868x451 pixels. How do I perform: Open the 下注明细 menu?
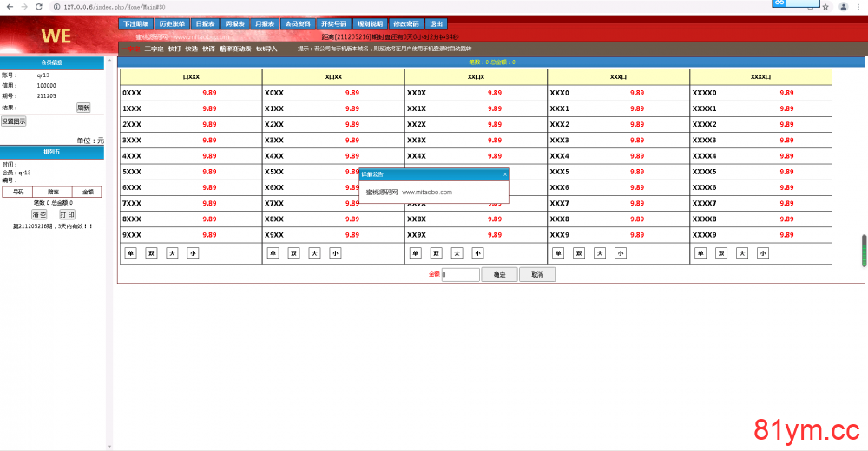135,24
